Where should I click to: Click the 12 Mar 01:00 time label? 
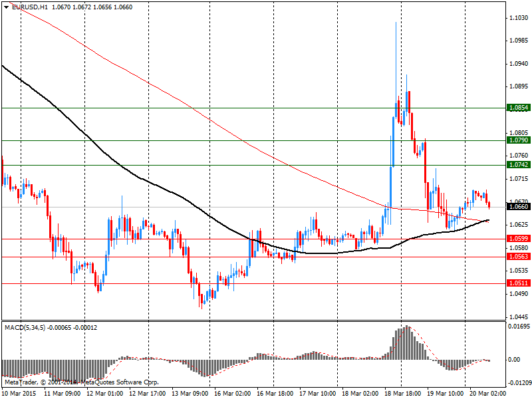105,394
